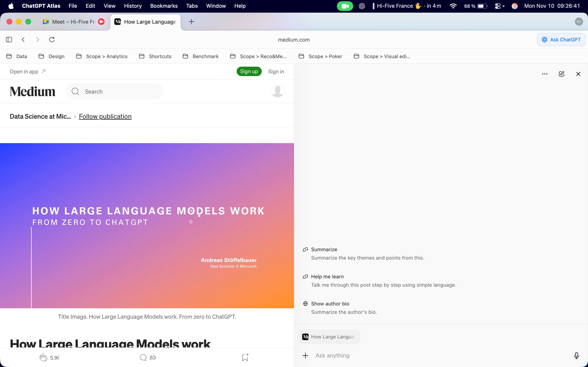588x367 pixels.
Task: Click the plus icon next to Ask anything
Action: (305, 355)
